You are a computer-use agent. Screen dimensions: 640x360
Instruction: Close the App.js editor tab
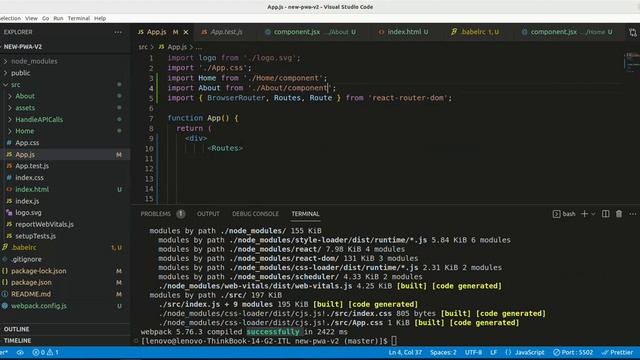[x=186, y=32]
